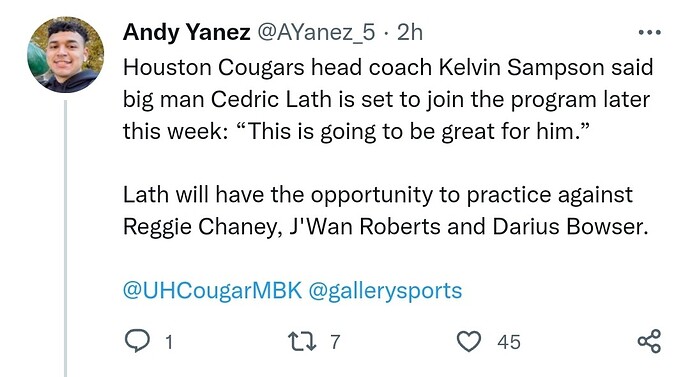Click the like count showing 45
This screenshot has height=377, width=690.
click(x=509, y=342)
